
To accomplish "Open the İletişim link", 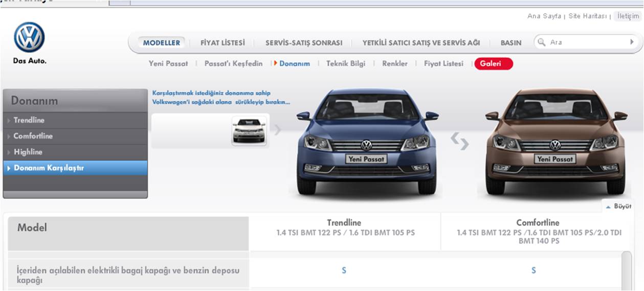I will 628,16.
